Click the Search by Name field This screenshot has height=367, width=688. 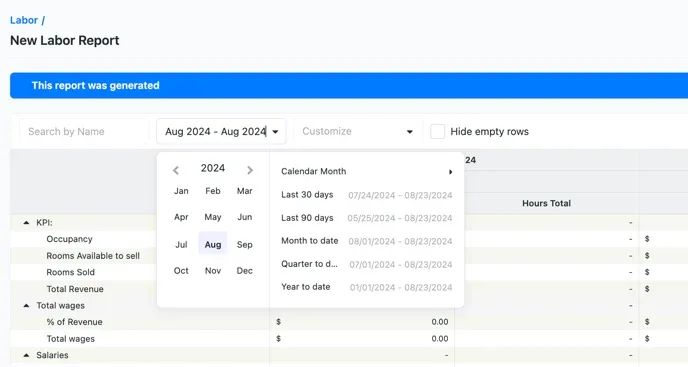[84, 131]
